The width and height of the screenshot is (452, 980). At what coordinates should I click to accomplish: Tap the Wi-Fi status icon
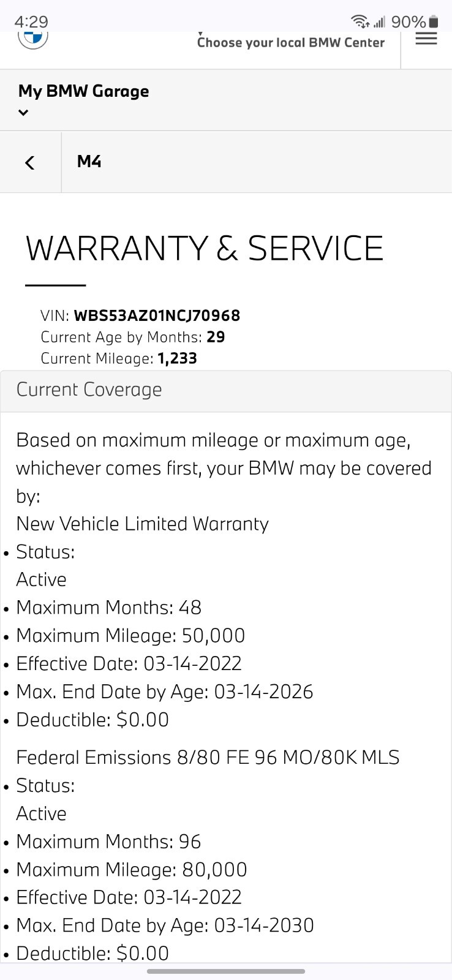pos(360,22)
